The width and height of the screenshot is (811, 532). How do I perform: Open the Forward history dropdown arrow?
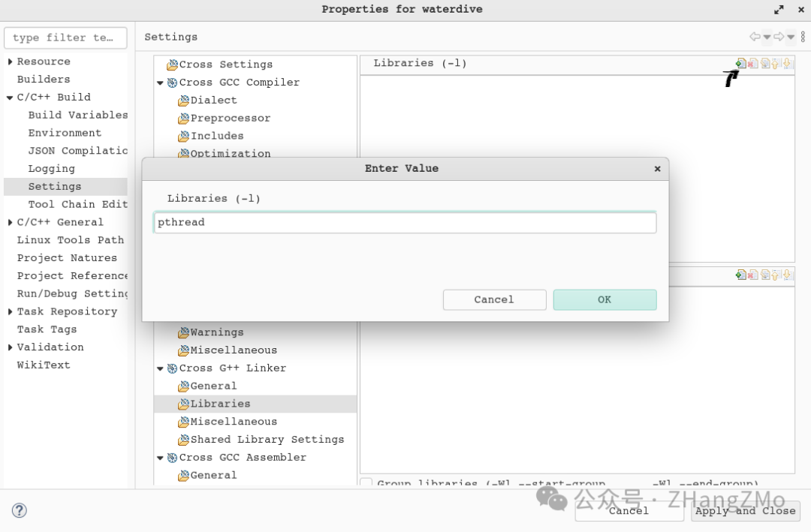coord(791,37)
